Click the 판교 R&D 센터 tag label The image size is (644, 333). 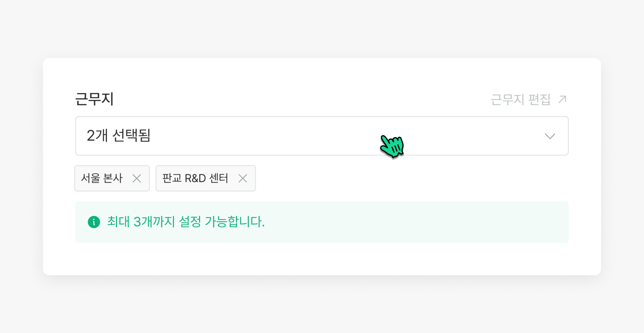tap(195, 178)
